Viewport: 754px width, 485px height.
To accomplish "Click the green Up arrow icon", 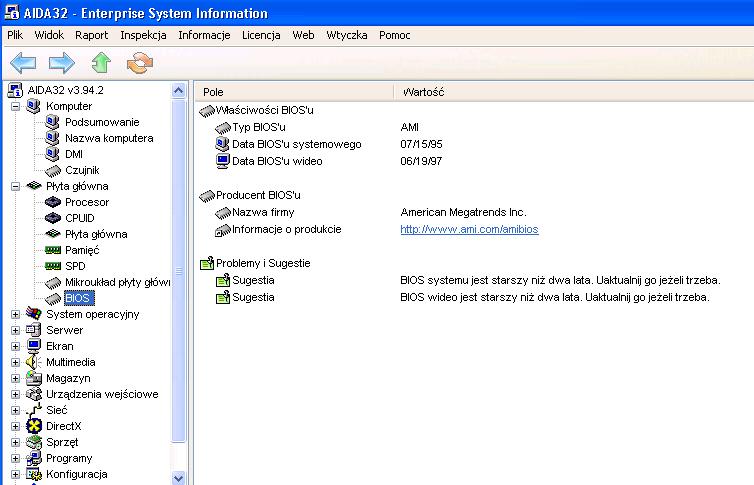I will tap(101, 62).
